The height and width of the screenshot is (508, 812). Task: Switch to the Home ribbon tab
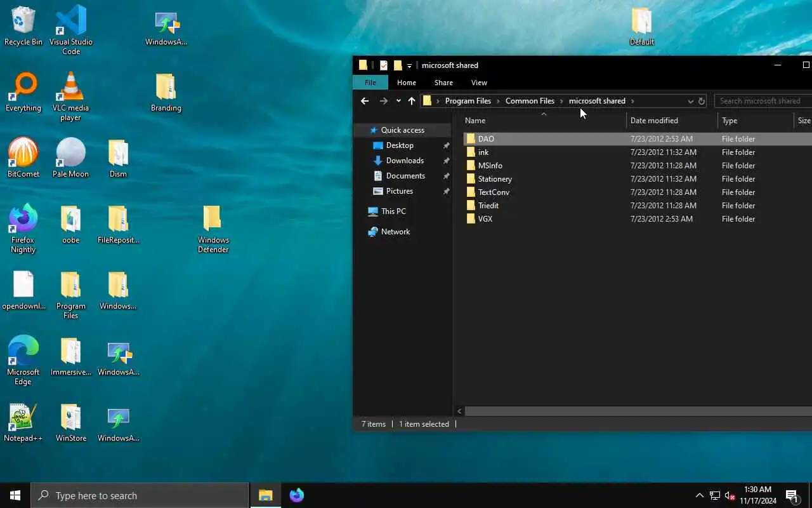tap(407, 83)
